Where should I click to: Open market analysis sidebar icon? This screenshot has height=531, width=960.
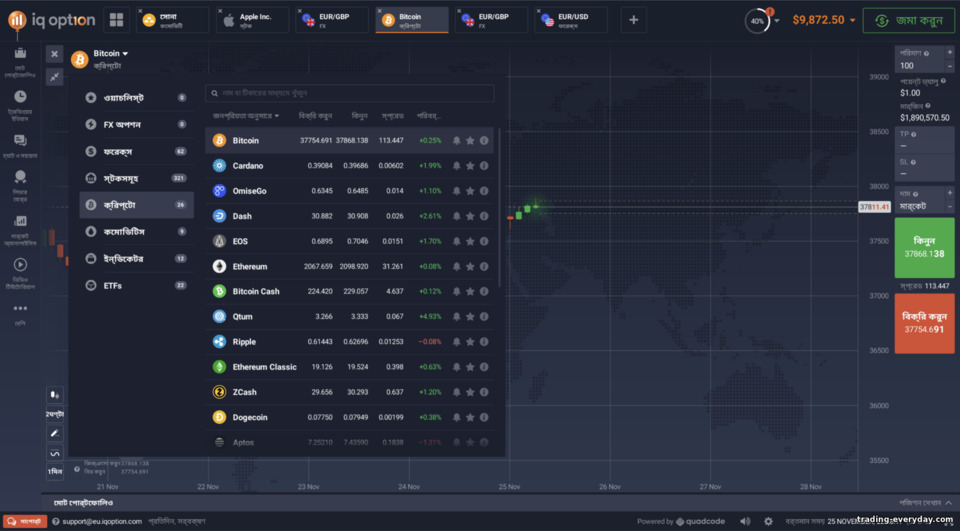[20, 220]
